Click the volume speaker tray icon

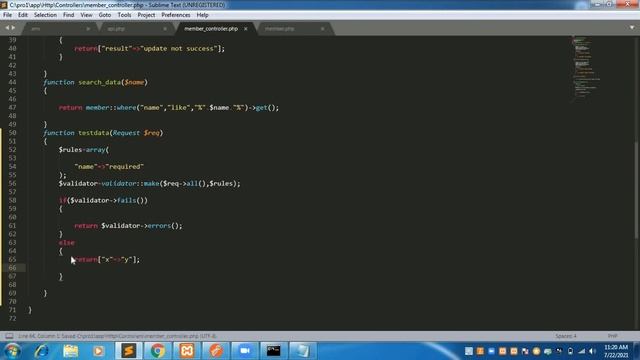tap(592, 351)
